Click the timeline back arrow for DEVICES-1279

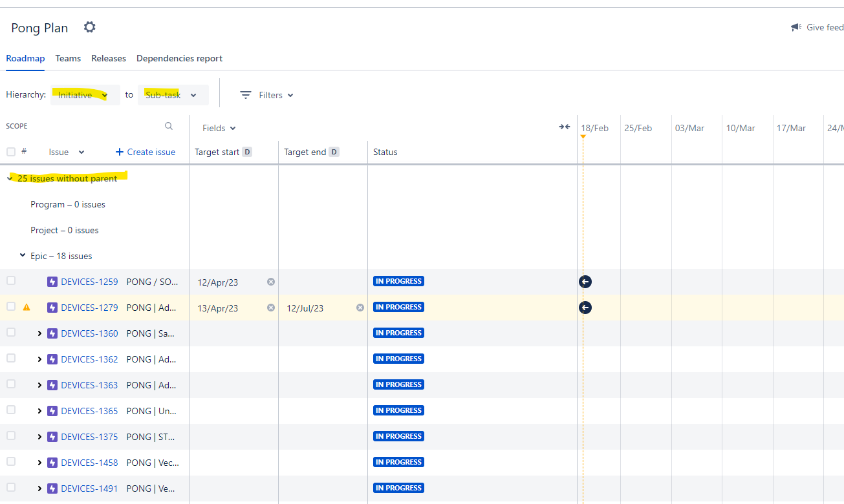pyautogui.click(x=585, y=308)
